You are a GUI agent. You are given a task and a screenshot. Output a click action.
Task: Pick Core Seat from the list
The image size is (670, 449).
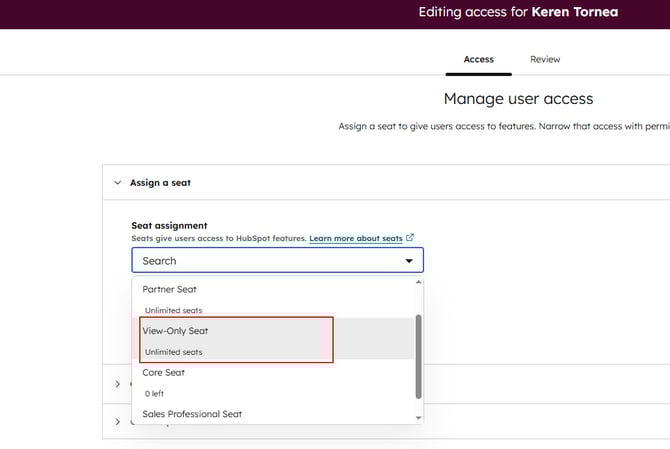coord(273,381)
